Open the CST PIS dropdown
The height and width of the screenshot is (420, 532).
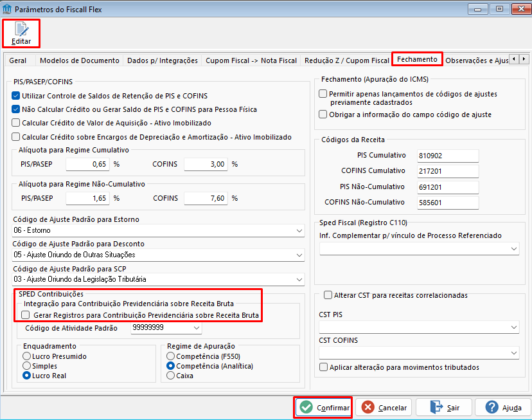[x=419, y=327]
